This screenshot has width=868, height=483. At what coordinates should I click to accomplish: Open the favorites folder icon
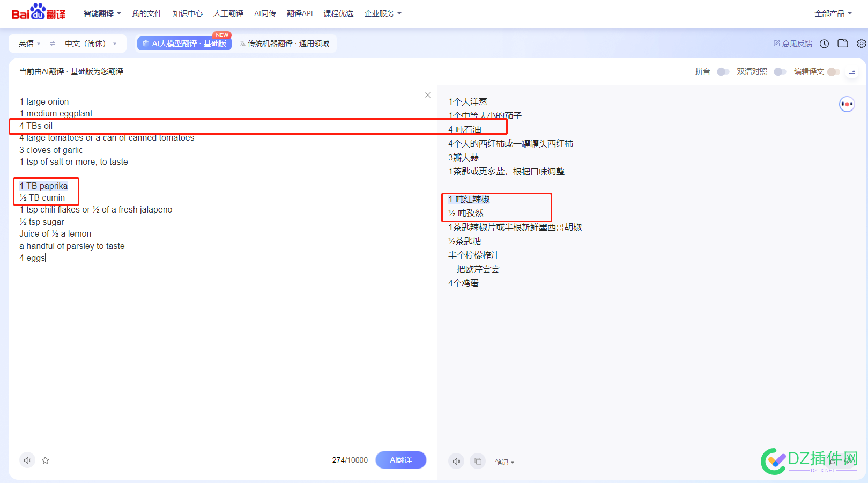[x=843, y=43]
